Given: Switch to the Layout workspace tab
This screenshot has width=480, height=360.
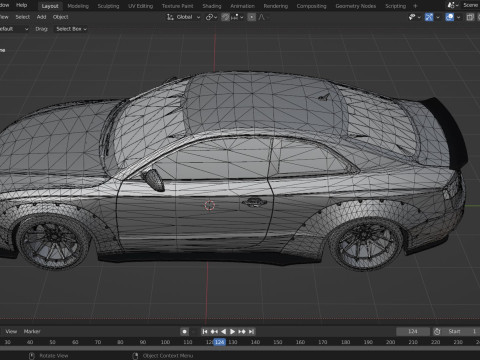Looking at the screenshot, I should [x=50, y=6].
